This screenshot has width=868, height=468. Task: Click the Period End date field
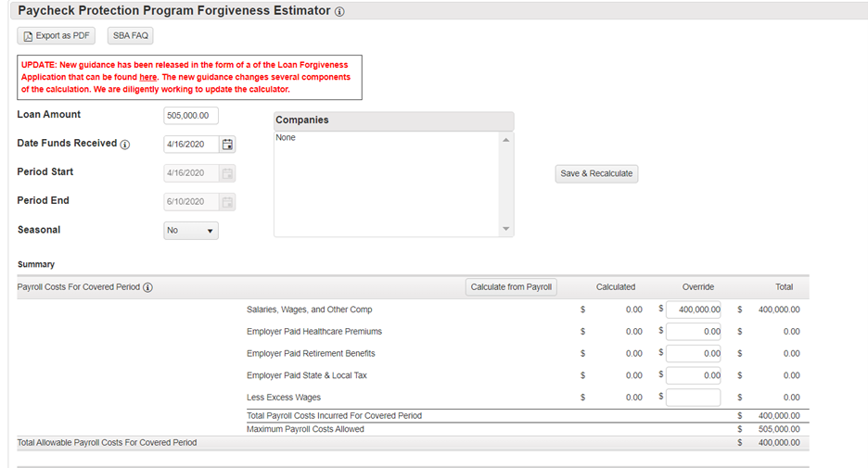pos(192,202)
